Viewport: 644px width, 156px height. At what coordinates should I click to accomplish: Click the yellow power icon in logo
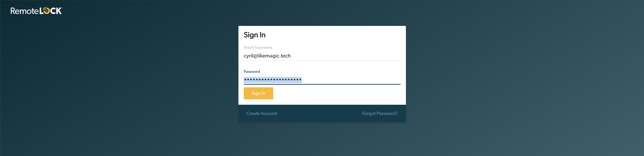point(46,11)
